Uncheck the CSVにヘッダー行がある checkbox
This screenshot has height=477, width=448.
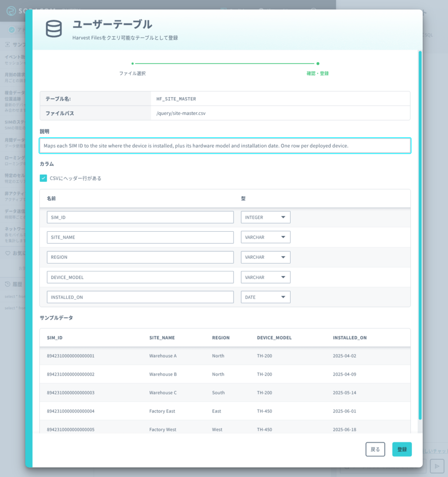click(x=43, y=178)
